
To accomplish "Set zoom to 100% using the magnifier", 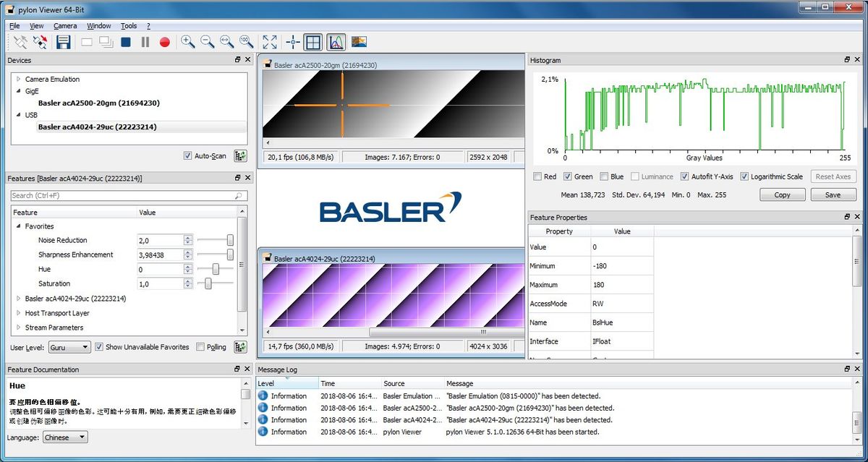I will point(246,42).
